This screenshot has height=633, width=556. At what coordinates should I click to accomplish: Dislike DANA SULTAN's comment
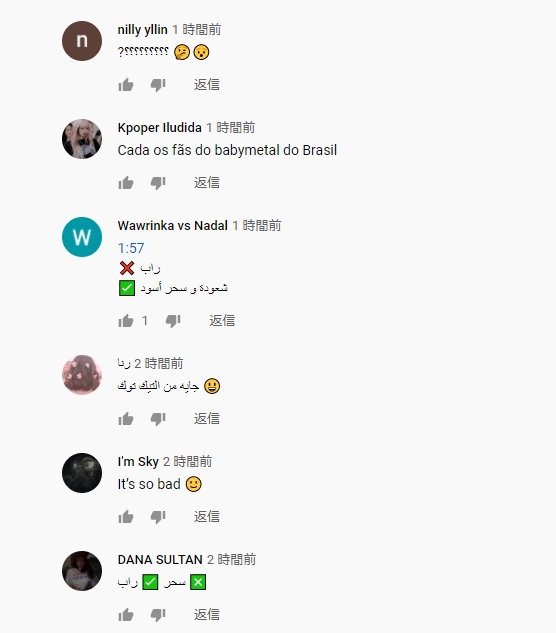[158, 615]
